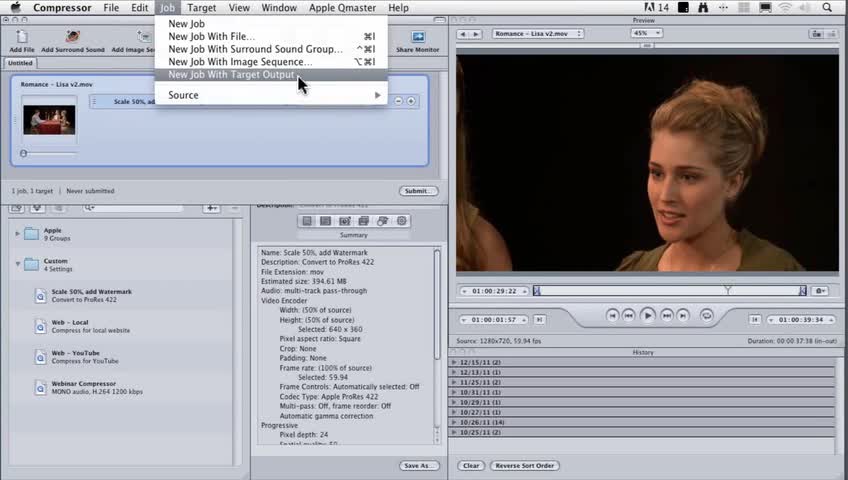Image resolution: width=848 pixels, height=480 pixels.
Task: Play the preview clip
Action: (x=647, y=315)
